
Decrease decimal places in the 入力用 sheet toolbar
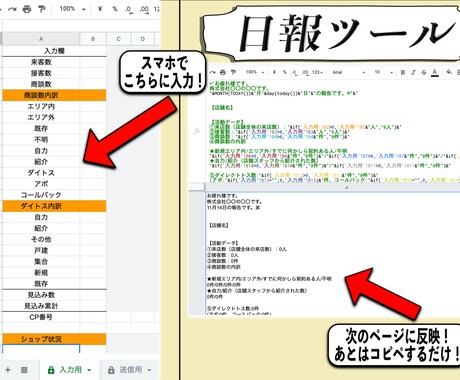pyautogui.click(x=129, y=9)
